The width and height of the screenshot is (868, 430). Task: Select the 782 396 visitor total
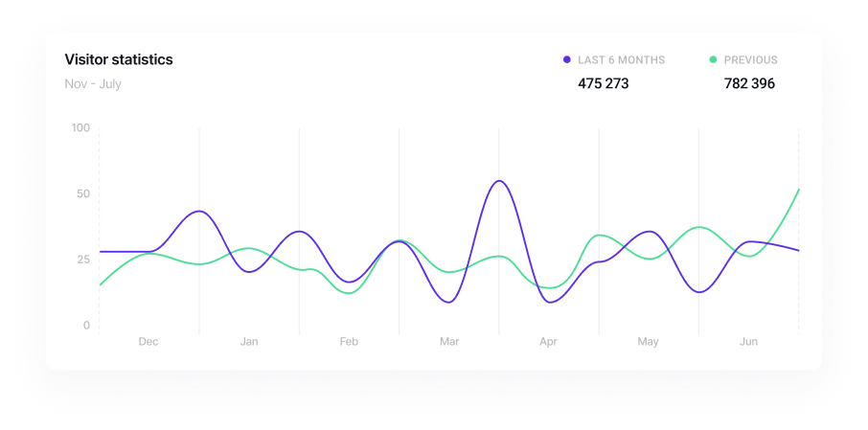pyautogui.click(x=749, y=83)
